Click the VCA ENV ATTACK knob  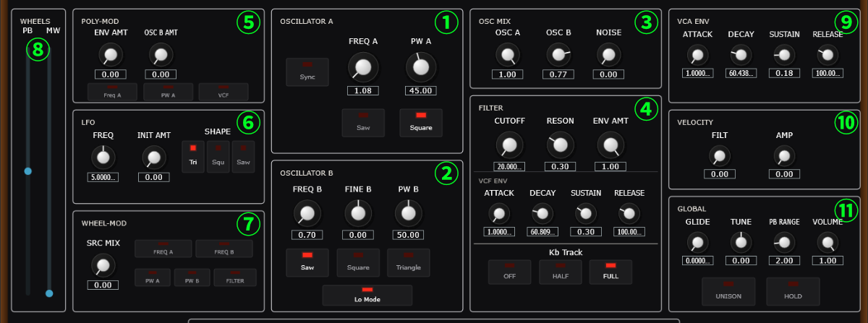click(698, 54)
